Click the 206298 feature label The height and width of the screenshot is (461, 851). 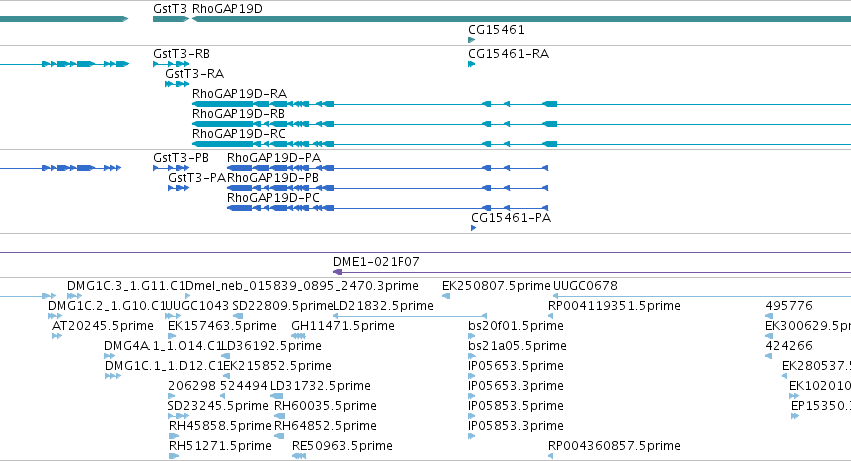click(x=192, y=387)
